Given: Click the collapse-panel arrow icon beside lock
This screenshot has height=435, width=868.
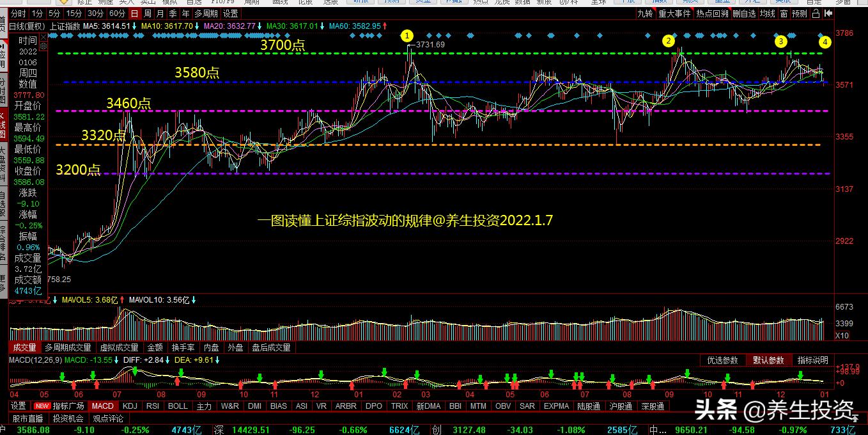Looking at the screenshot, I should point(829,13).
